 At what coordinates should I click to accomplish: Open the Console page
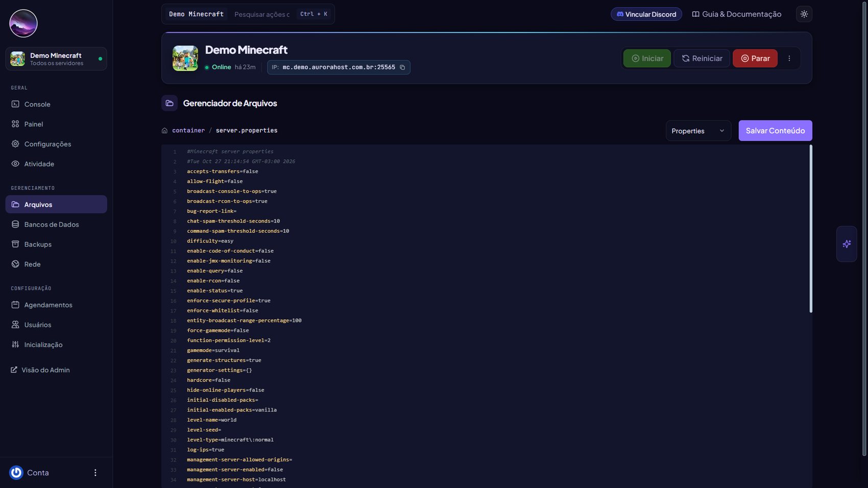56,104
